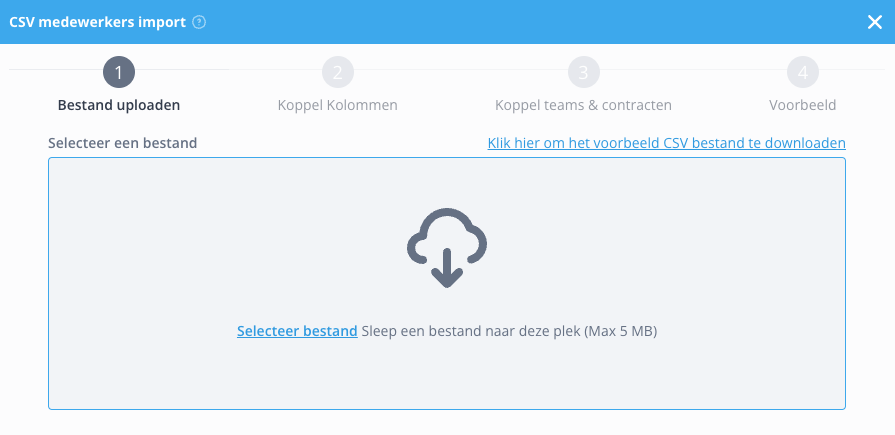Click the 'Sleep een bestand naar deze plek' text
This screenshot has height=435, width=895.
click(x=471, y=331)
